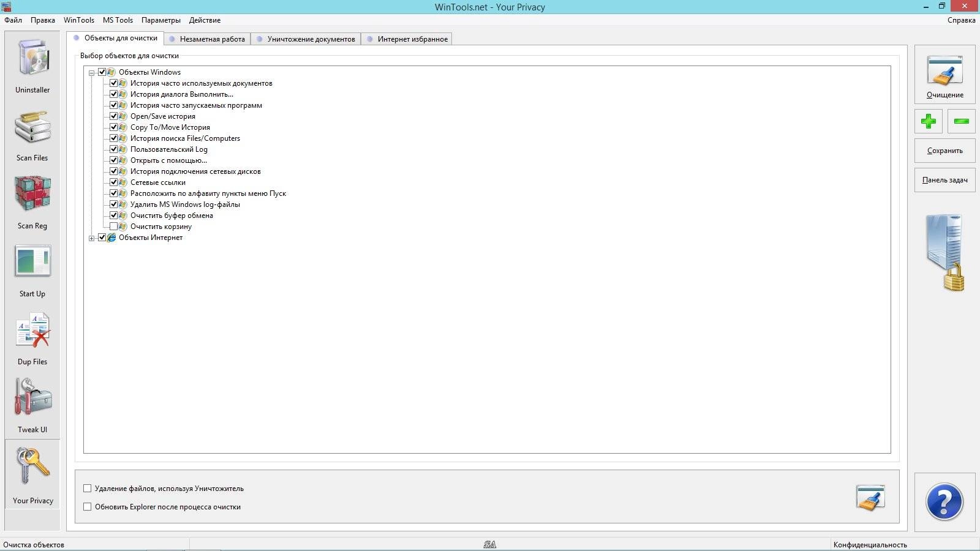980x551 pixels.
Task: Select Расположить по алфавиту пункты меню Пуск
Action: click(208, 193)
